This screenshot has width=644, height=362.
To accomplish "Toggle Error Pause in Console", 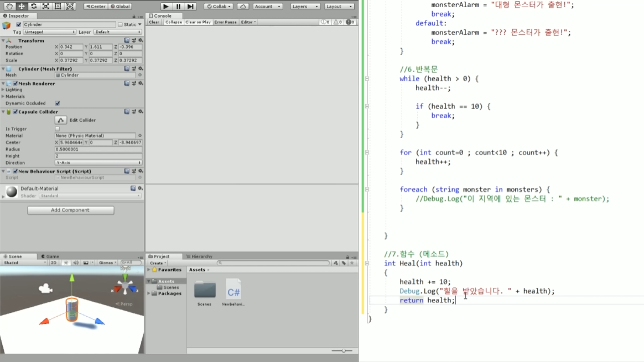I will coord(225,22).
